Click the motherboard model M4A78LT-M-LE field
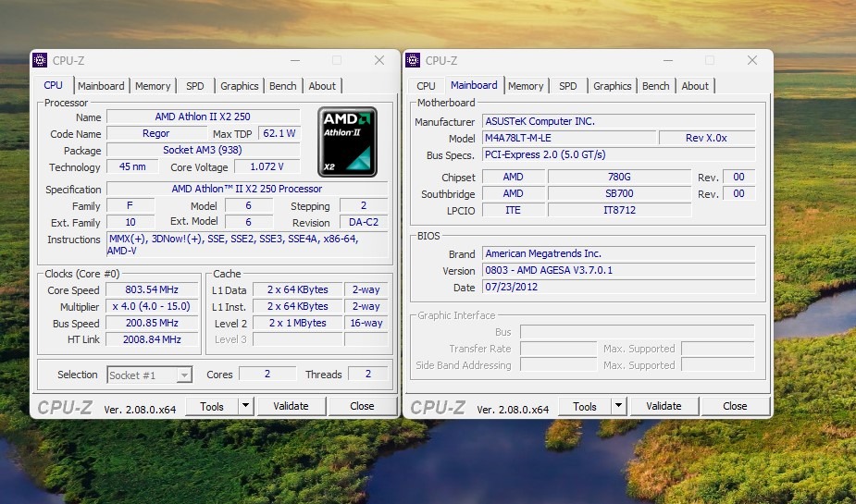Image resolution: width=856 pixels, height=504 pixels. pyautogui.click(x=569, y=138)
